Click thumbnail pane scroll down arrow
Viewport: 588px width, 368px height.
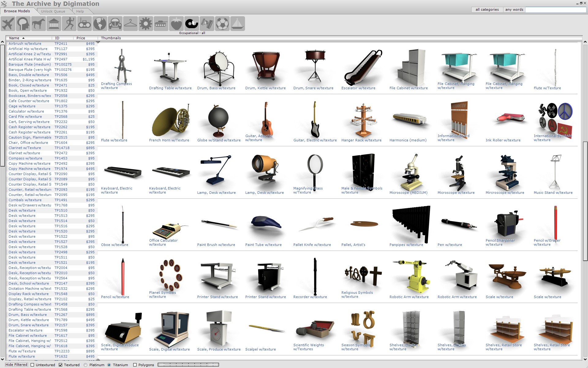(585, 359)
